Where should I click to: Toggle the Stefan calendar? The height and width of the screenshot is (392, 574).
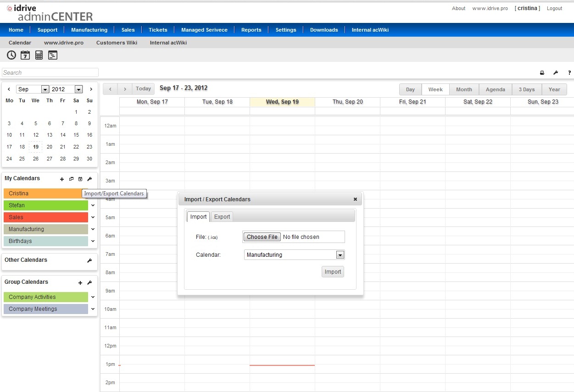46,205
